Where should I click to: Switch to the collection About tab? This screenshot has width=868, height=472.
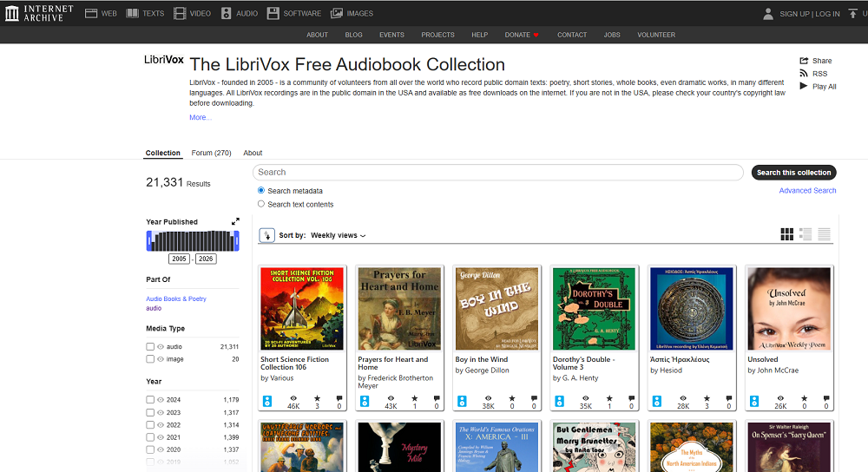(253, 153)
